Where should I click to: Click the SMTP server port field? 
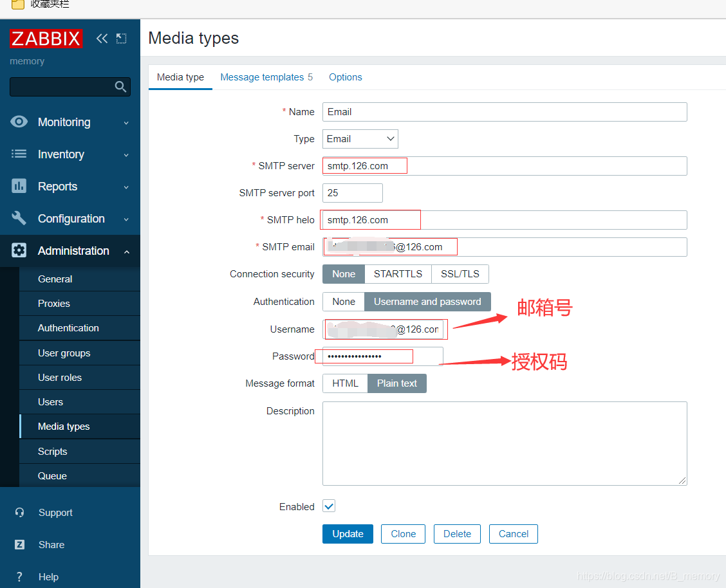[x=352, y=193]
